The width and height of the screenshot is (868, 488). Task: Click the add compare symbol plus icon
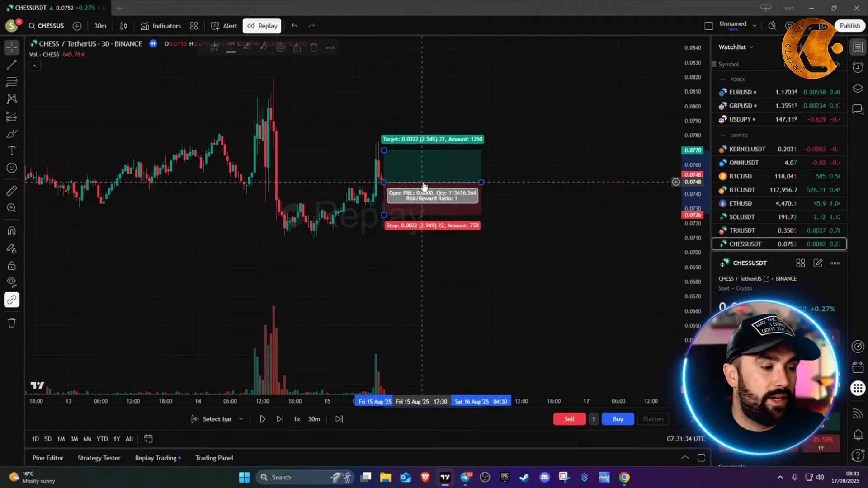(x=77, y=26)
